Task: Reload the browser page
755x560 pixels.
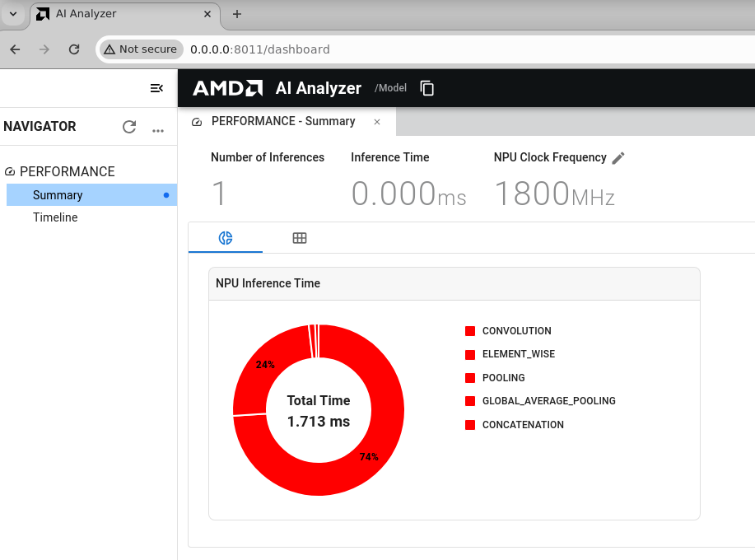Action: click(74, 49)
